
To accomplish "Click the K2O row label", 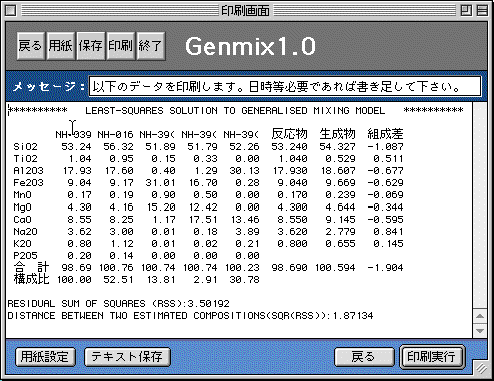I will pos(22,244).
